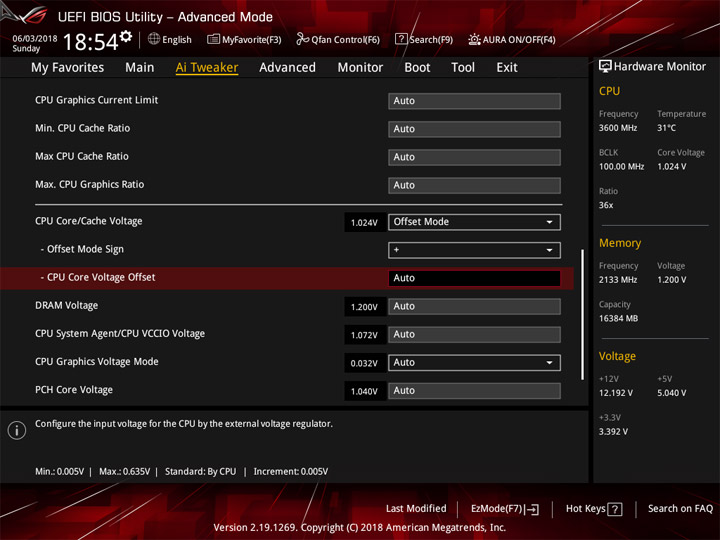Switch to the Main tab

tap(140, 68)
